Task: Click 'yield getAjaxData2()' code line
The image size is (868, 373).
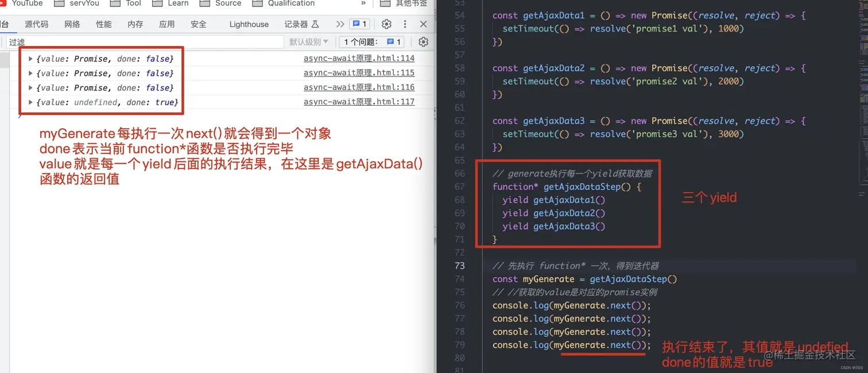Action: [x=553, y=213]
